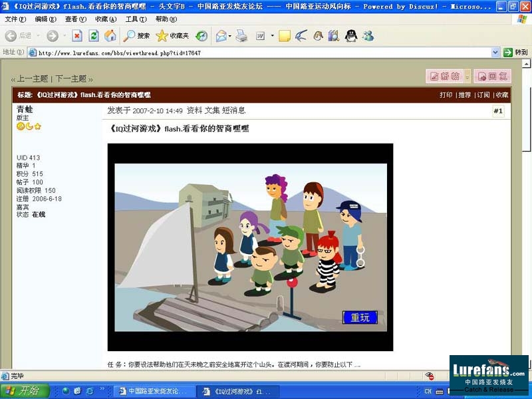Click post number #1 link
This screenshot has width=532, height=399.
click(x=498, y=111)
